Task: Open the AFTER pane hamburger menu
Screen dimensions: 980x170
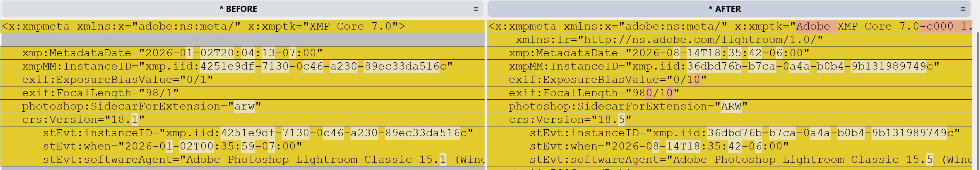Action: pos(963,9)
